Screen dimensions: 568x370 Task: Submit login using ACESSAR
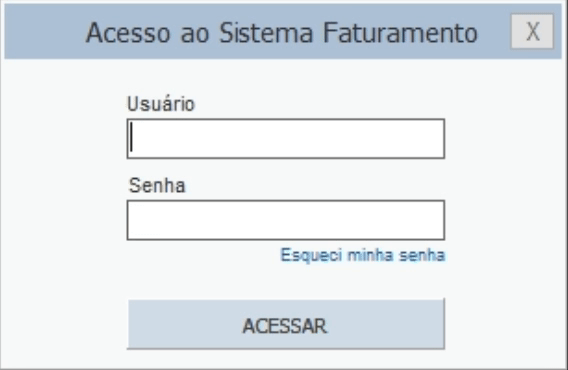coord(286,324)
